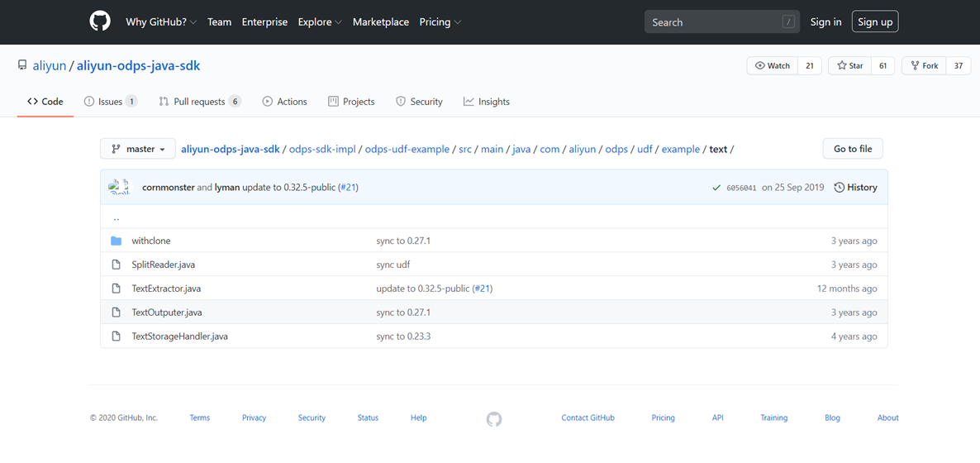The width and height of the screenshot is (980, 463).
Task: Open the footer Privacy link
Action: 255,418
